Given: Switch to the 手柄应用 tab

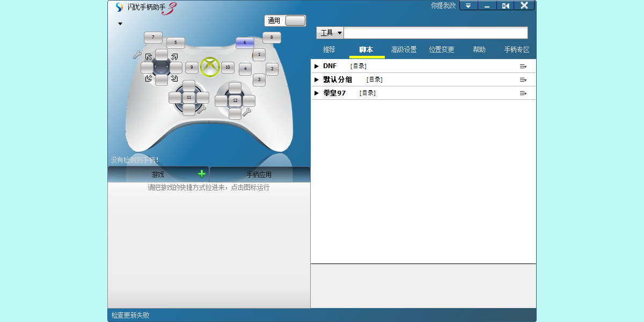Looking at the screenshot, I should click(x=260, y=173).
